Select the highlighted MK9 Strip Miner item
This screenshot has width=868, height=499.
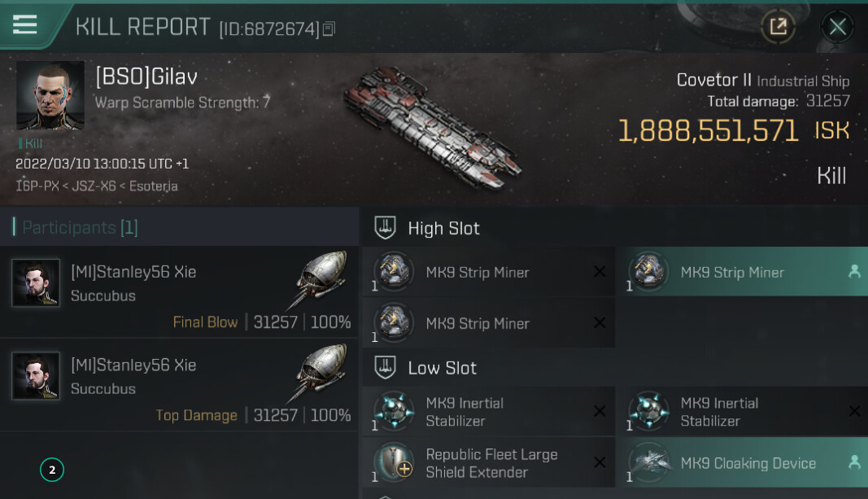[741, 272]
